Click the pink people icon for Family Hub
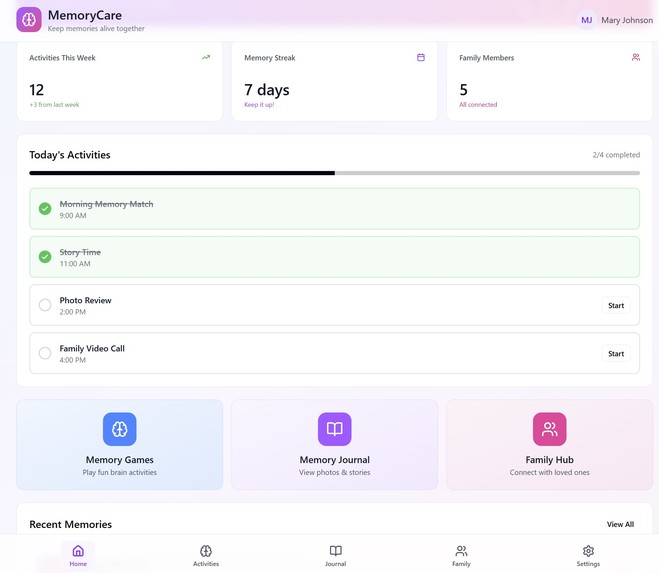Screen dimensions: 659x573 tap(550, 429)
